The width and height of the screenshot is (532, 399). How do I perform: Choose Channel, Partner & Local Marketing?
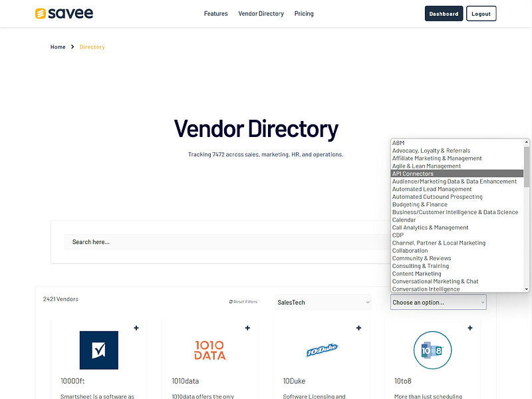[457, 243]
